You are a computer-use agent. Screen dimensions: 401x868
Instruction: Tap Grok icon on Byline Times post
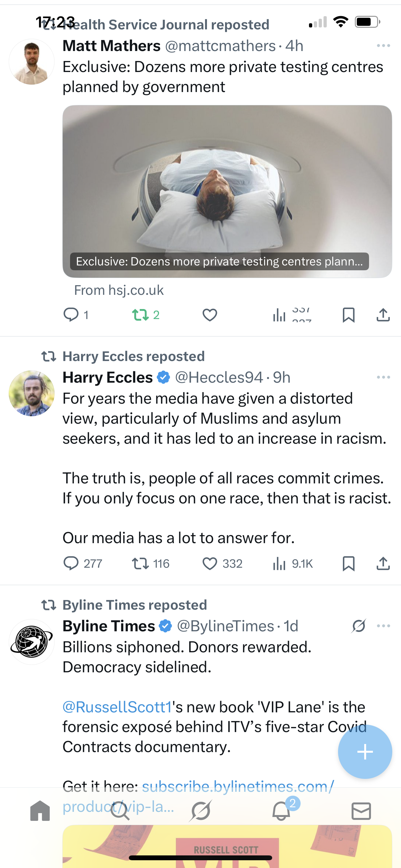[x=358, y=626]
